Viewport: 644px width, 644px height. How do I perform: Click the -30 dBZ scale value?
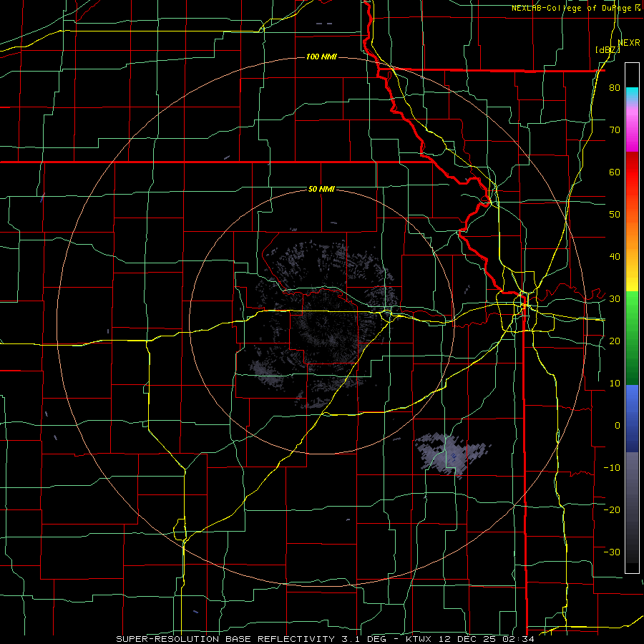pos(612,552)
